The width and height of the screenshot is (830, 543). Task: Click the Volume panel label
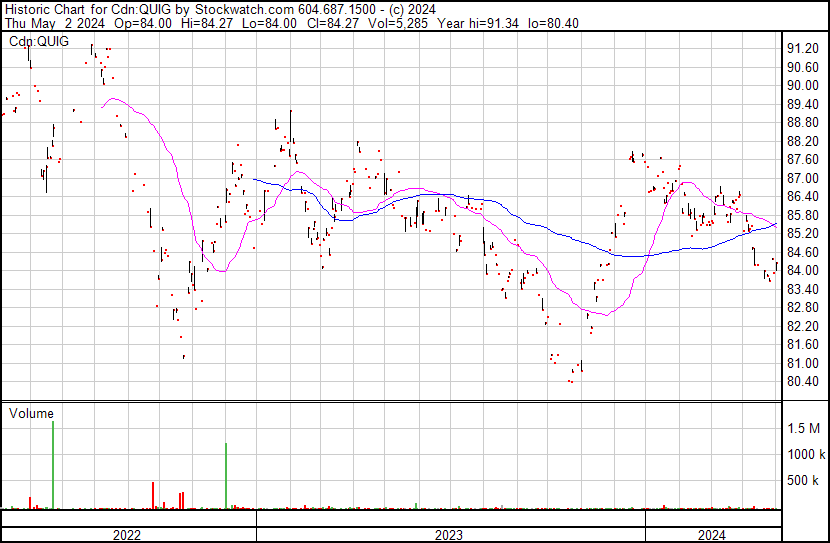coord(31,412)
